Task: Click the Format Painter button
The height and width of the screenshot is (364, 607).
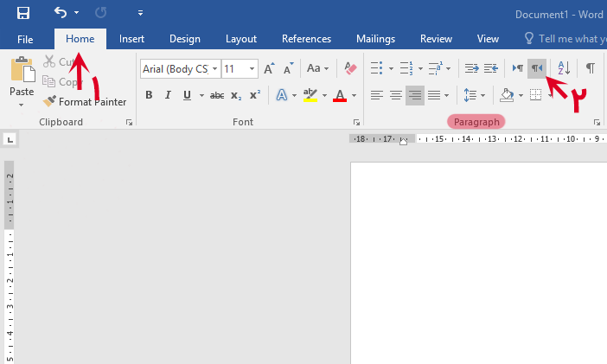Action: coord(85,102)
